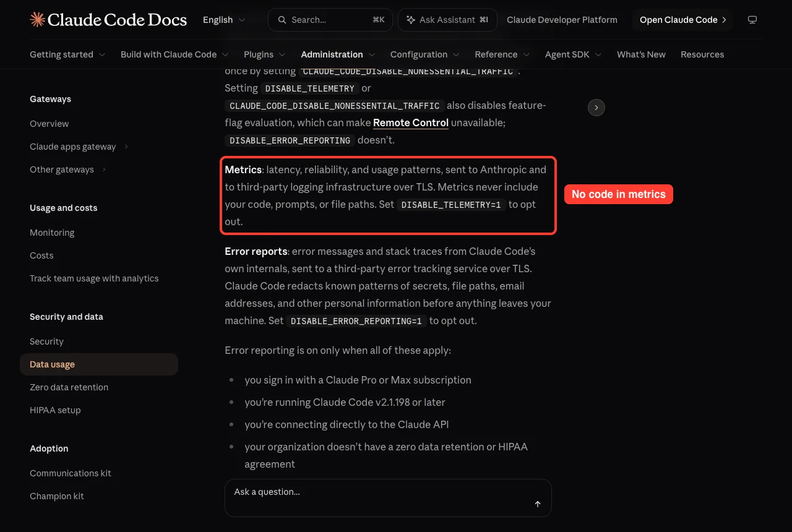Image resolution: width=792 pixels, height=532 pixels.
Task: Open the Gateways Overview page
Action: click(99, 124)
